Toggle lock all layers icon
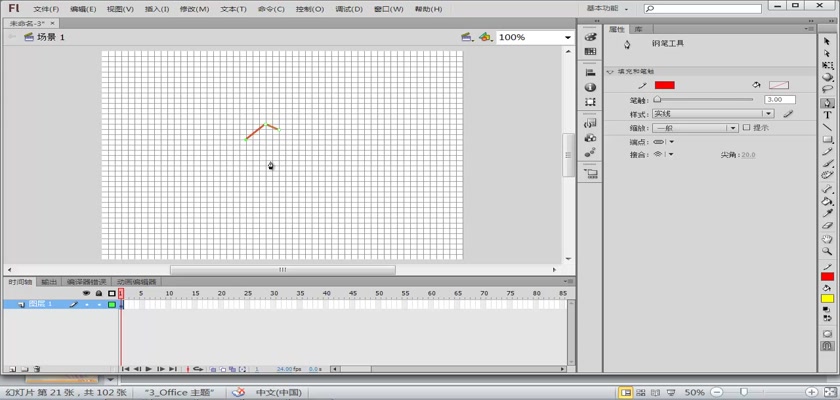 [x=99, y=293]
